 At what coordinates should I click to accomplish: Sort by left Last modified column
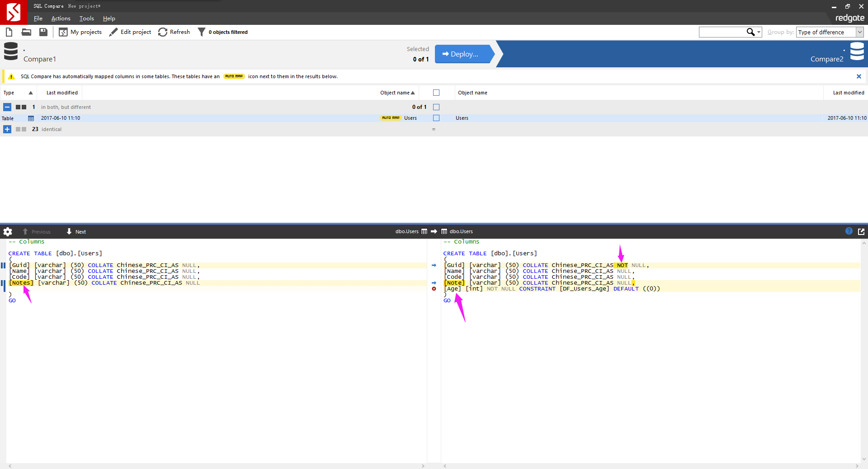pos(62,93)
